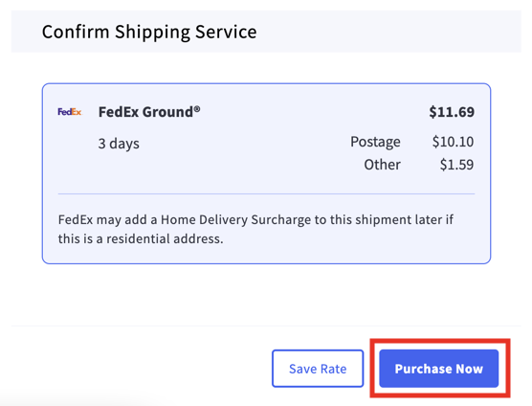Click the $11.69 total price
Viewport: 532px width, 406px height.
tap(452, 112)
